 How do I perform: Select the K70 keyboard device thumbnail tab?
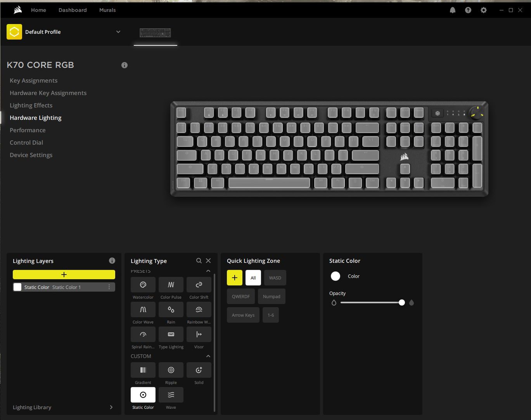click(x=155, y=33)
